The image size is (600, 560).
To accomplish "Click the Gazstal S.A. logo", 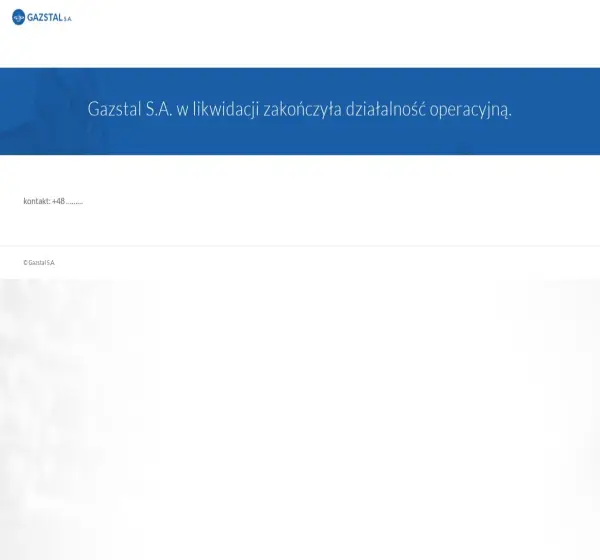I will [x=42, y=17].
